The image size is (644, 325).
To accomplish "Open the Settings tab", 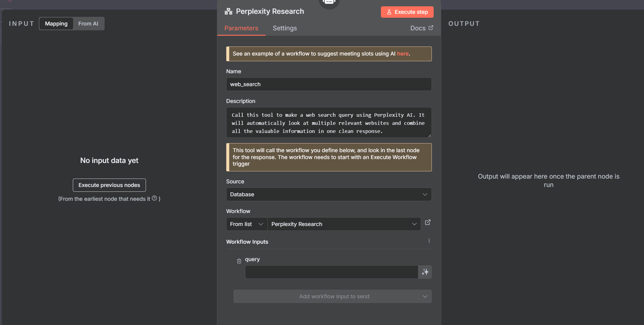I will click(285, 28).
